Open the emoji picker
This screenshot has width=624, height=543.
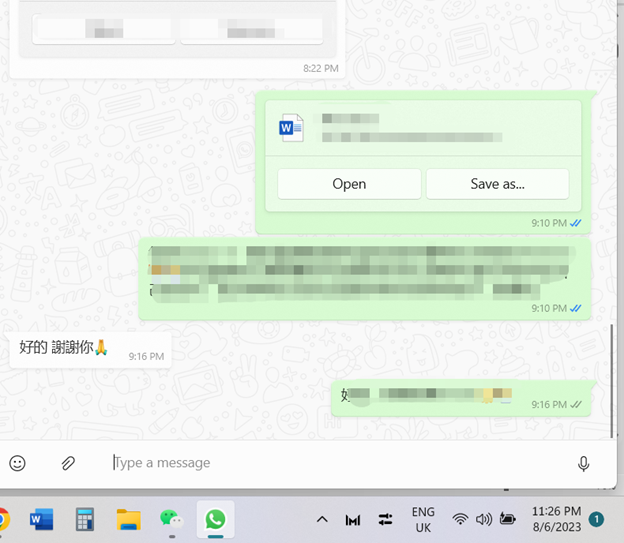[17, 463]
